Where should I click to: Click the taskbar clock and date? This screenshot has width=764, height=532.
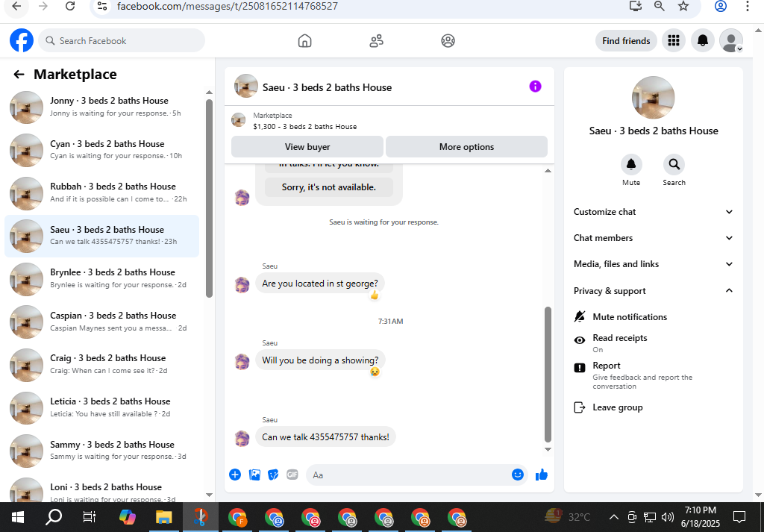click(x=700, y=517)
